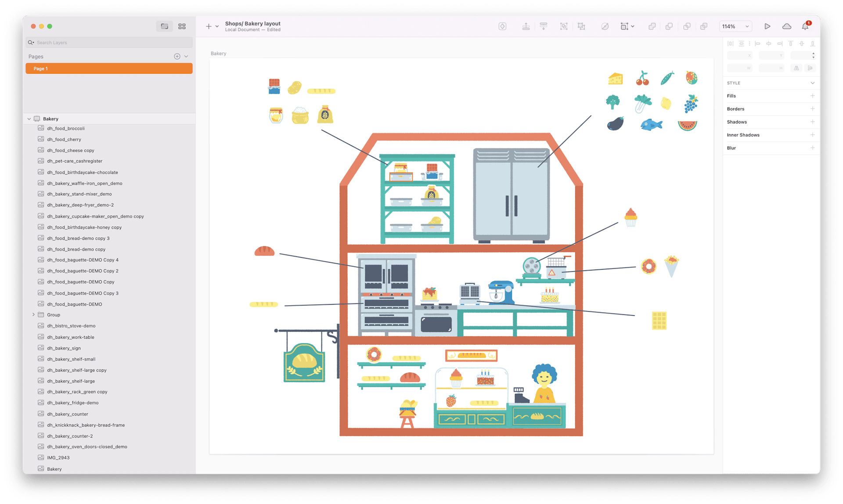
Task: Click the Group layers toolbar icon
Action: tap(564, 26)
